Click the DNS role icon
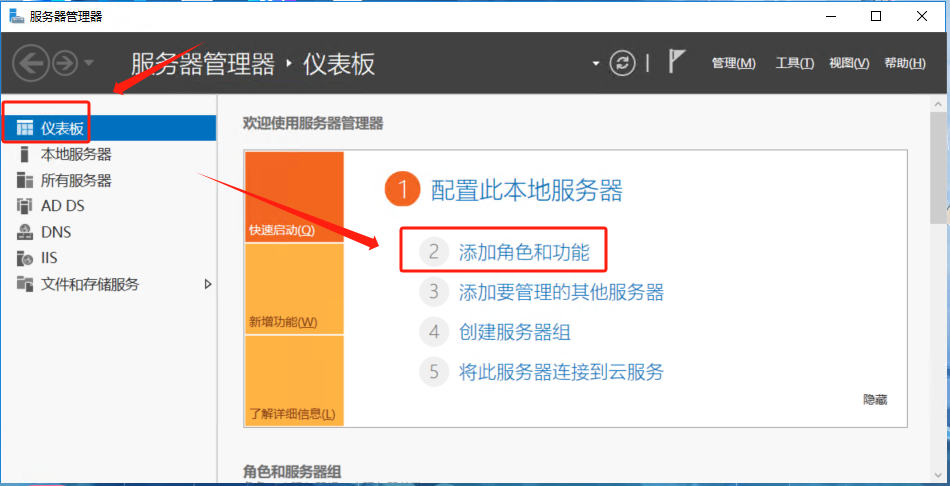This screenshot has height=486, width=950. click(25, 232)
